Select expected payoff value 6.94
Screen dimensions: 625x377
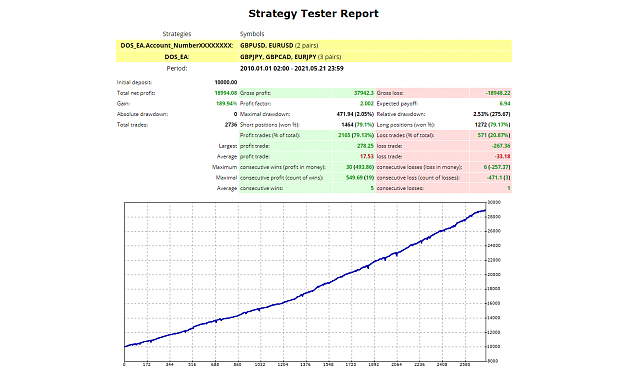(505, 104)
